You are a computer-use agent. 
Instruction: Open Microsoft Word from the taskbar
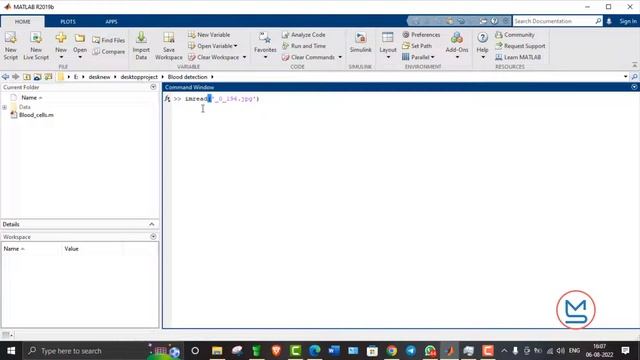(x=334, y=351)
